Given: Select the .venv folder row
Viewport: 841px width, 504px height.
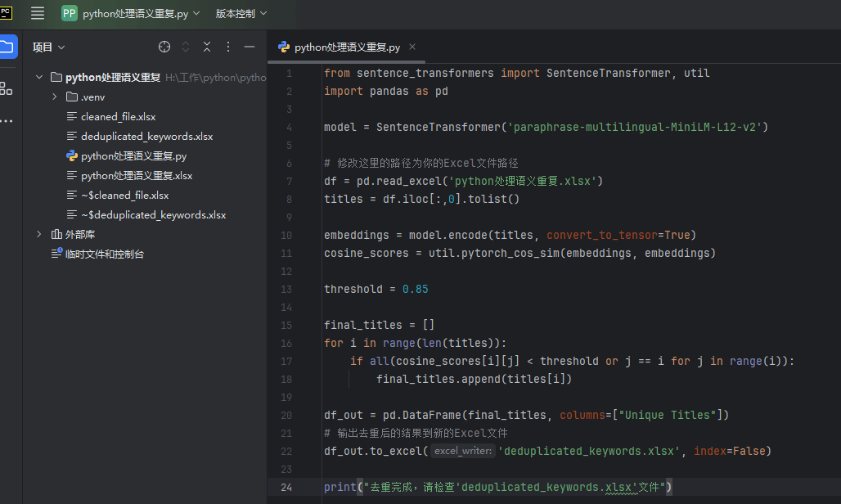Looking at the screenshot, I should pos(145,97).
